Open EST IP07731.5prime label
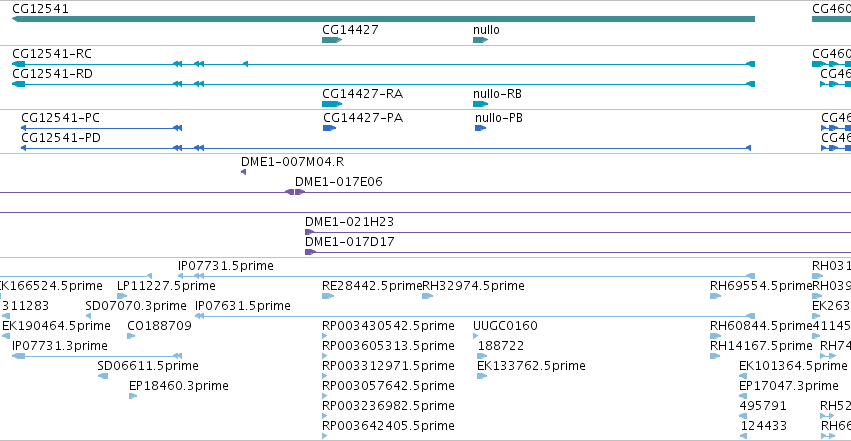This screenshot has height=441, width=851. pos(226,266)
